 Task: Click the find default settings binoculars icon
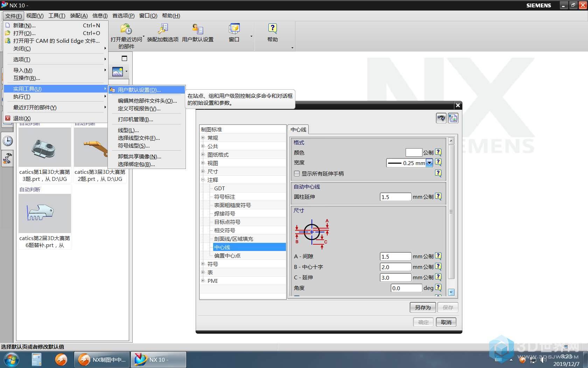(441, 118)
